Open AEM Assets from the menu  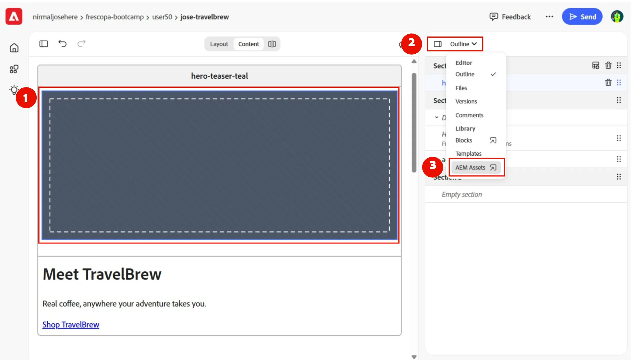click(x=475, y=167)
